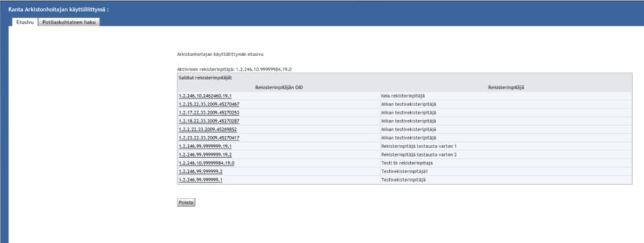Open OID link 1.2.246.10.2462460.19.1
Viewport: 644px width, 243px height.
tap(205, 96)
